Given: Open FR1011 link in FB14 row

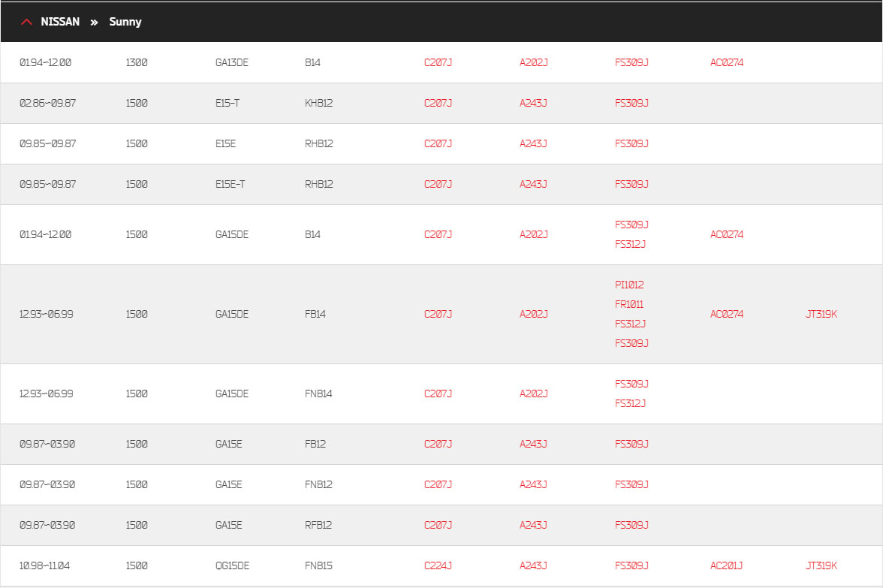Looking at the screenshot, I should point(629,304).
